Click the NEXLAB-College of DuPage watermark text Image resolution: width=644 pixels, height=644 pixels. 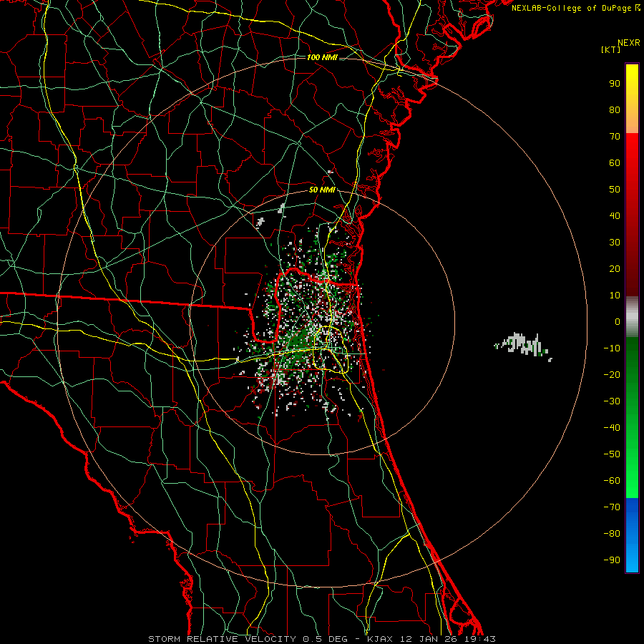point(575,8)
